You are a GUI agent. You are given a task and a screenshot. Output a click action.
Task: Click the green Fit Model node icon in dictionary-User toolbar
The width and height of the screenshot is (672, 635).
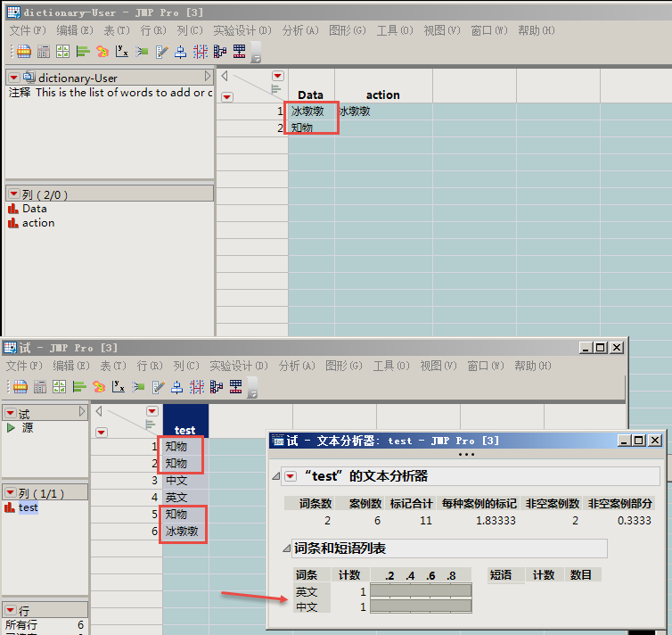pos(142,52)
